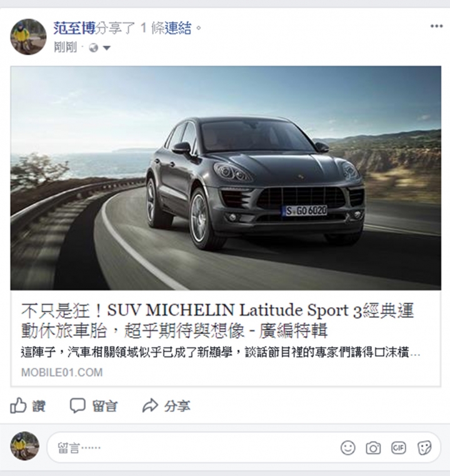This screenshot has width=450, height=476.
Task: Insert an emoji via smiley icon
Action: (x=347, y=448)
